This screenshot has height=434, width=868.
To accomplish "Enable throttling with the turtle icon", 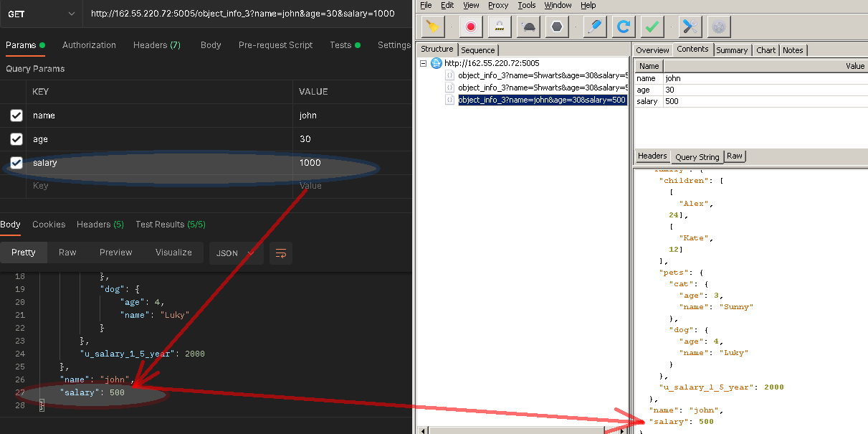I will click(528, 27).
